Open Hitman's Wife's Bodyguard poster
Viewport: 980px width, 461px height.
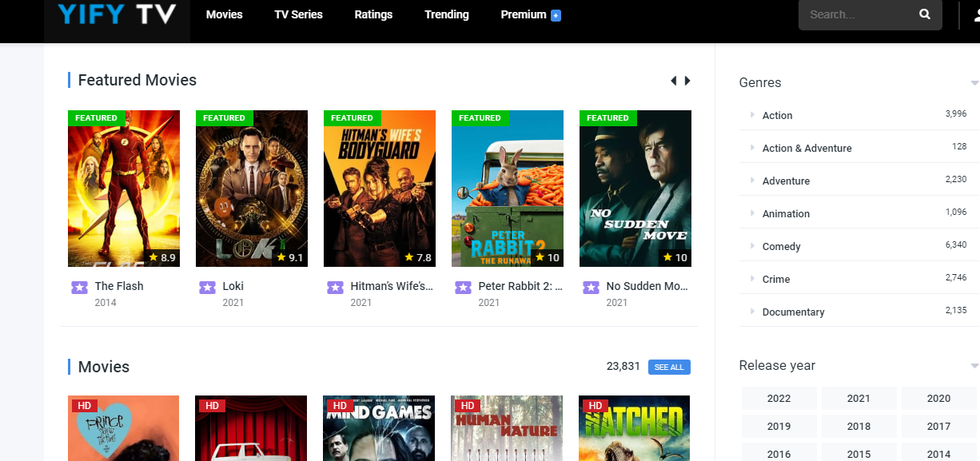coord(380,189)
